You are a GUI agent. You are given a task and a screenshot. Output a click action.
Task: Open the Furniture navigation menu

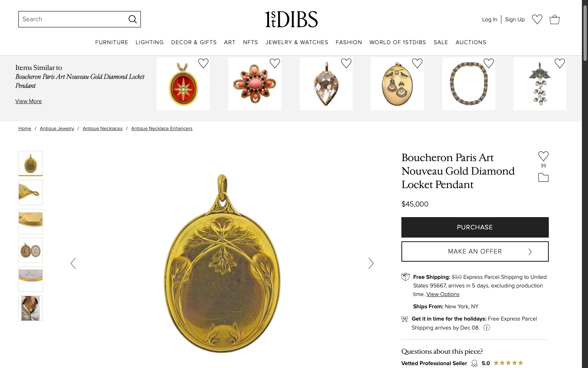[111, 43]
